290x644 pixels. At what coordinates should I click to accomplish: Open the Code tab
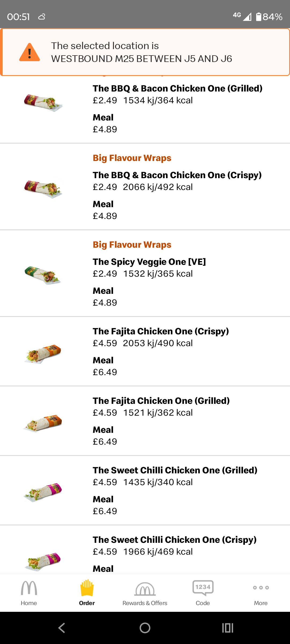[203, 588]
